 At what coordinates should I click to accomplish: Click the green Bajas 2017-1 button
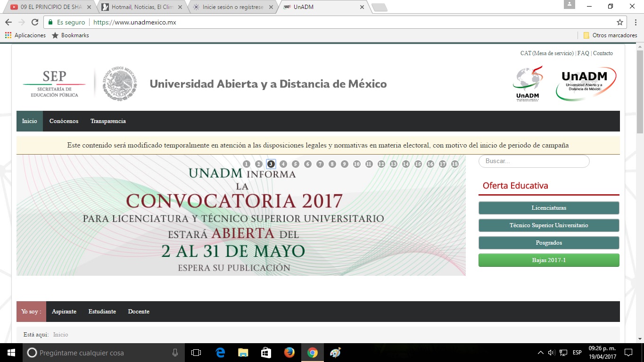point(549,260)
